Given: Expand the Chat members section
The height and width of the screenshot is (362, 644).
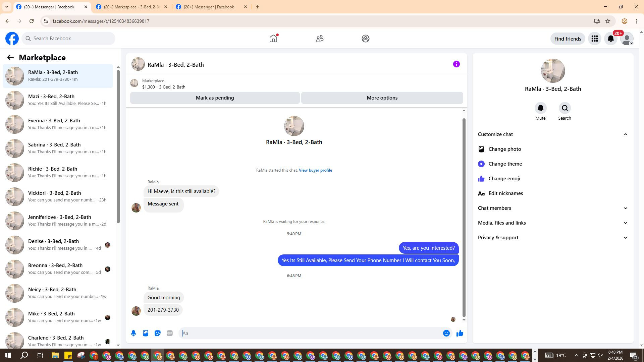Looking at the screenshot, I should click(625, 208).
